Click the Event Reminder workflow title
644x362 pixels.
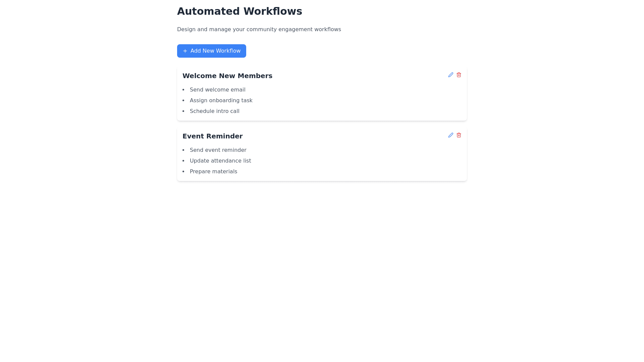click(212, 136)
